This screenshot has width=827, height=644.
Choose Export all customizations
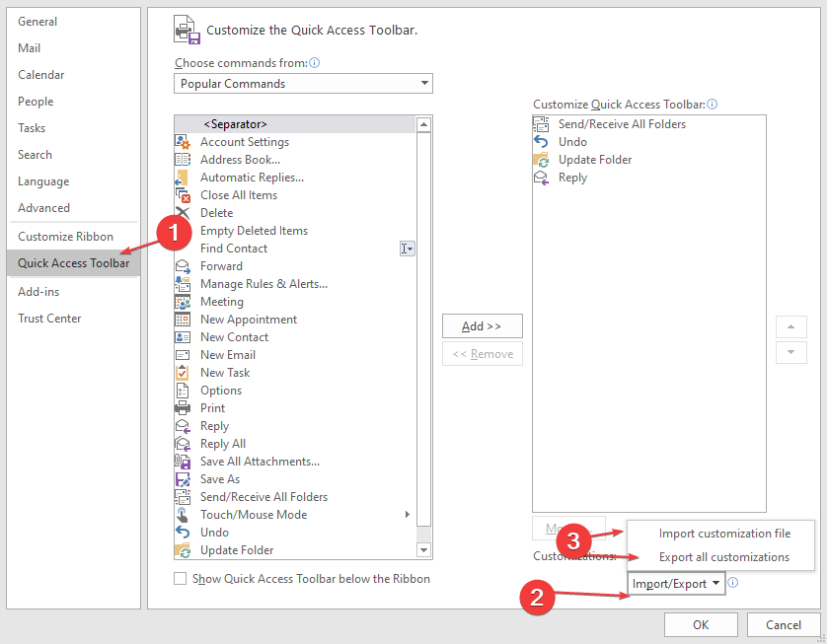724,557
